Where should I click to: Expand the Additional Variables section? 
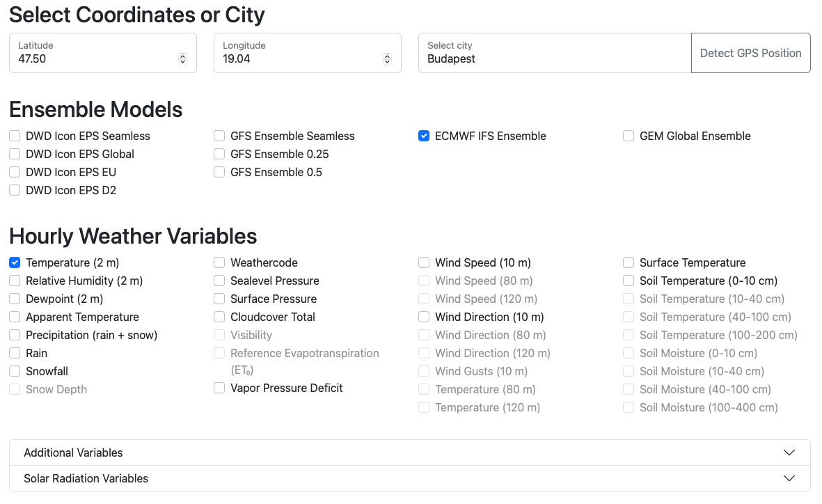(x=409, y=452)
